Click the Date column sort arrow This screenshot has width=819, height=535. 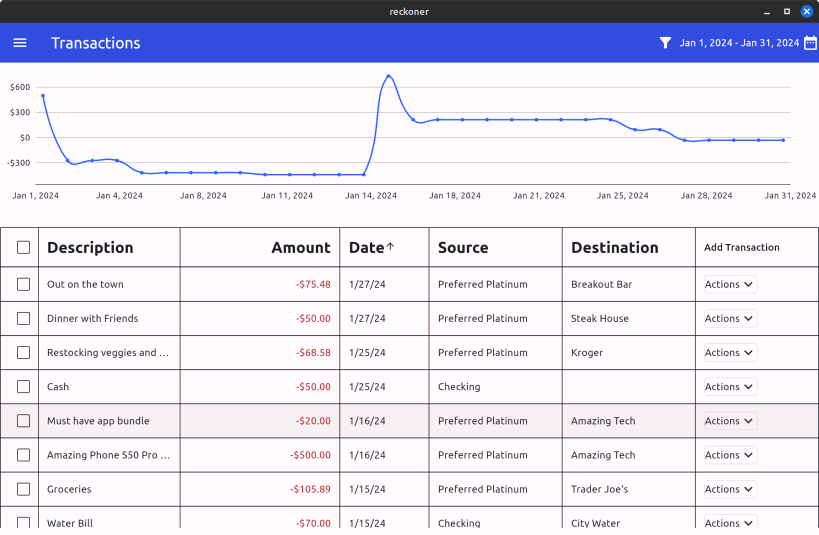(x=390, y=247)
